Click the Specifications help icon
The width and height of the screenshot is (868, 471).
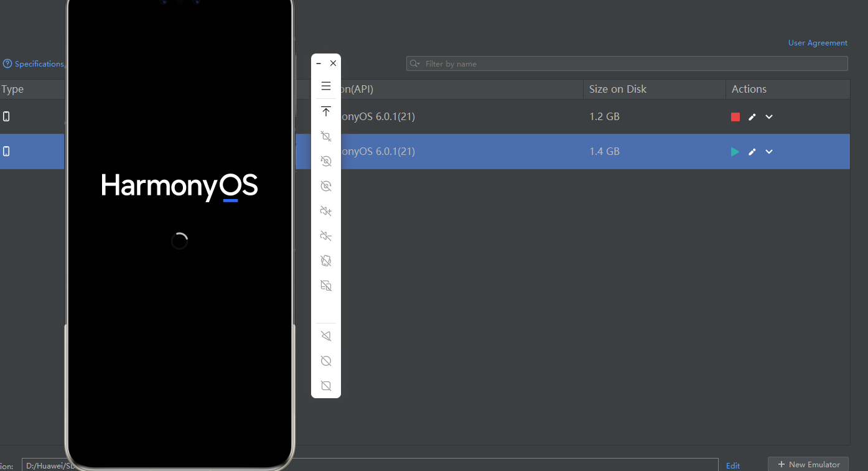pyautogui.click(x=7, y=63)
